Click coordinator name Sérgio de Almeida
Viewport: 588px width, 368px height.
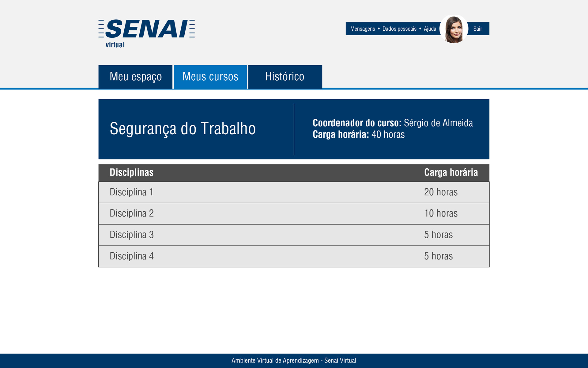pos(438,123)
